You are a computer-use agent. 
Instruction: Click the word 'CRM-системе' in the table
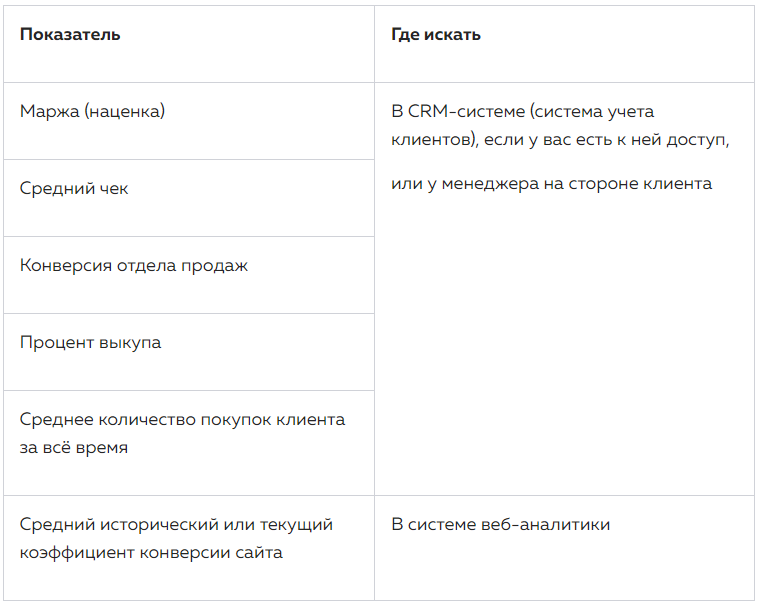(x=466, y=112)
